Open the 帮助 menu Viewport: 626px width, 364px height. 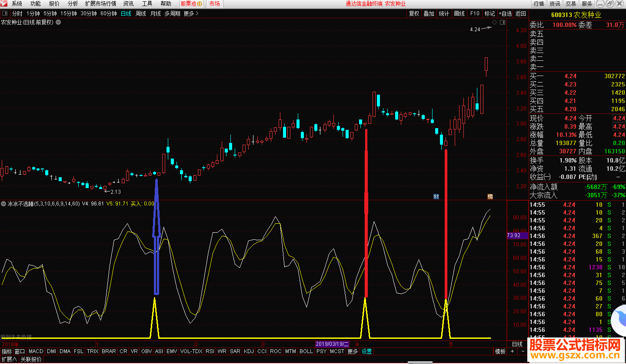(166, 3)
